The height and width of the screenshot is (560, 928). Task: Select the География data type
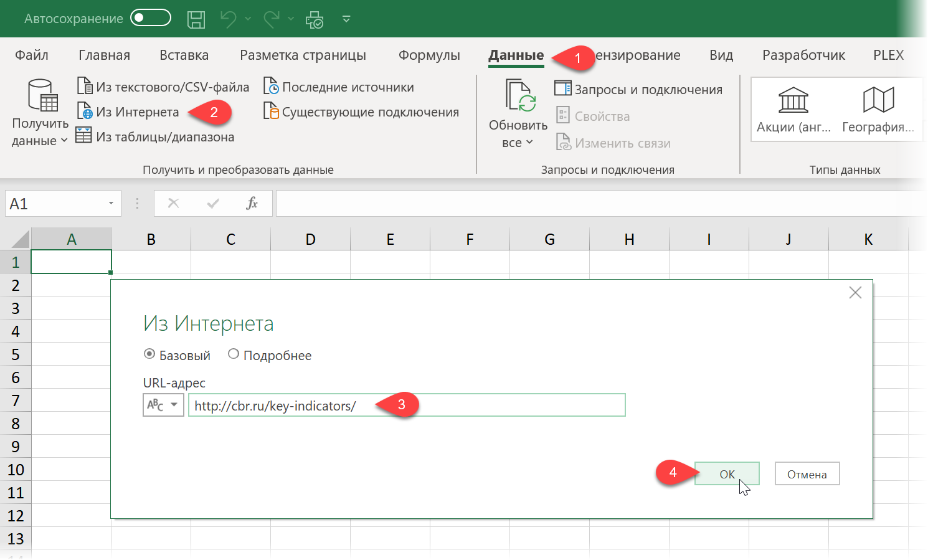tap(878, 110)
